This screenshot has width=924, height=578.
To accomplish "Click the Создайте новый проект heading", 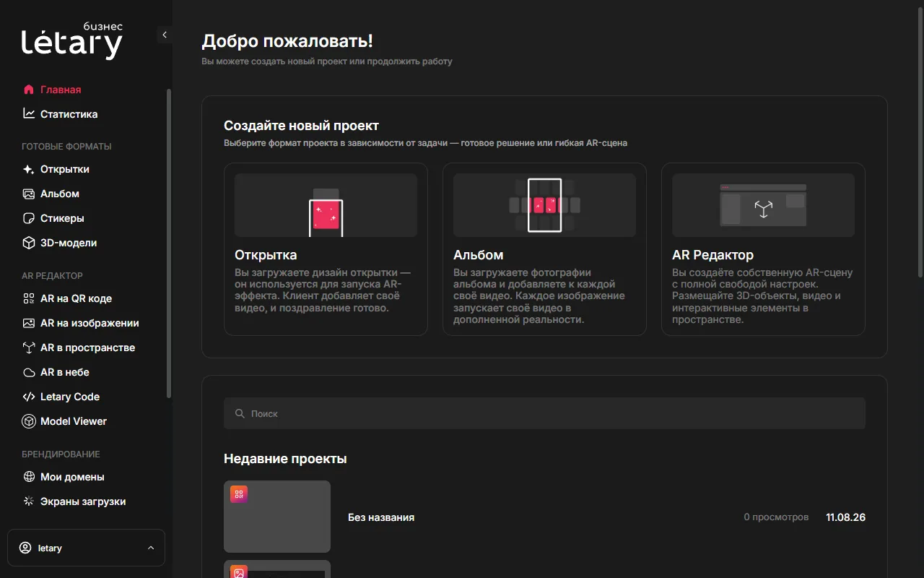I will click(x=301, y=126).
